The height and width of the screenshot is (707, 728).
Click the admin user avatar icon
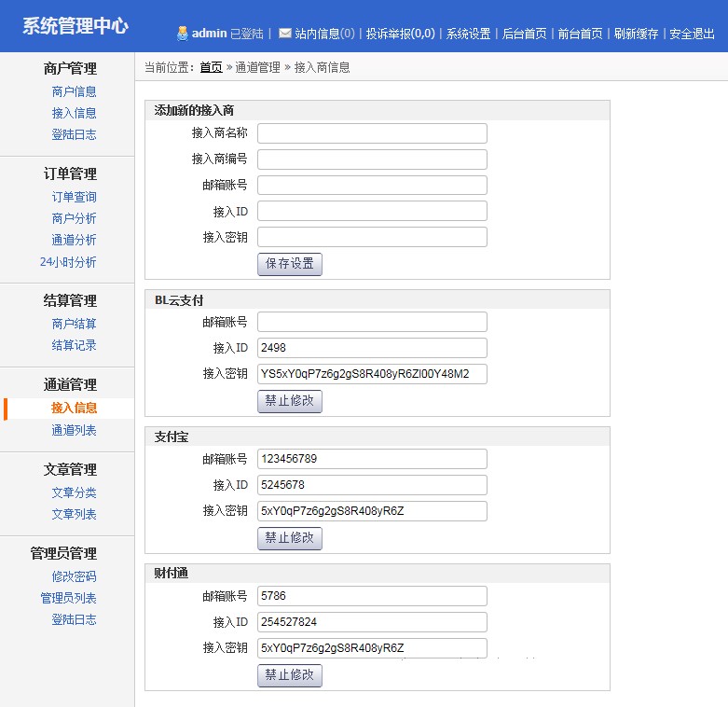pos(183,34)
